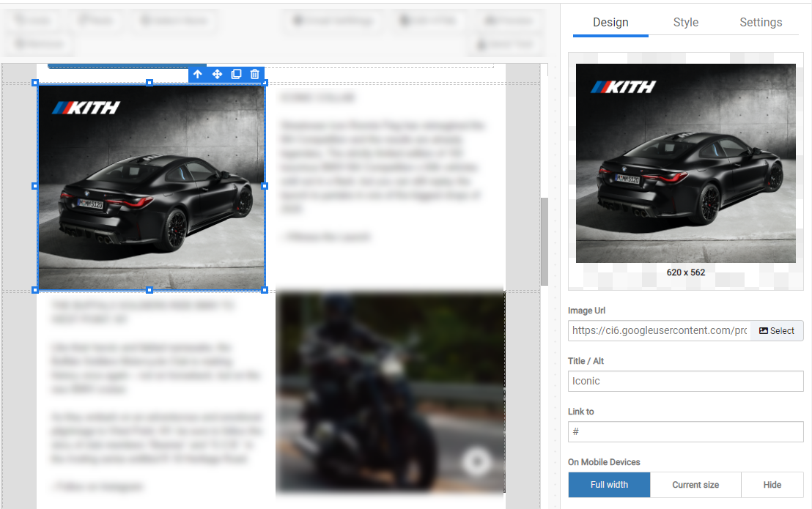This screenshot has width=812, height=509.
Task: Click the KITH car preview thumbnail in panel
Action: [686, 163]
